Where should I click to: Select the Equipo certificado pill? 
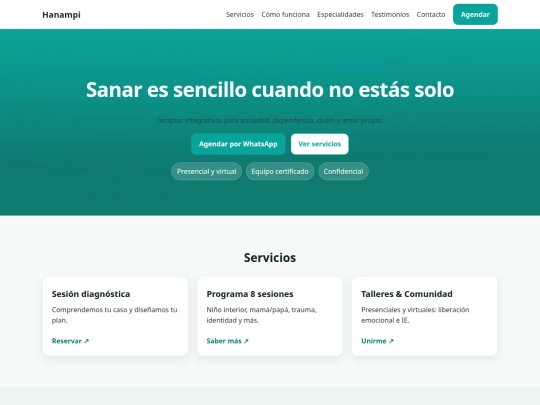click(x=280, y=171)
